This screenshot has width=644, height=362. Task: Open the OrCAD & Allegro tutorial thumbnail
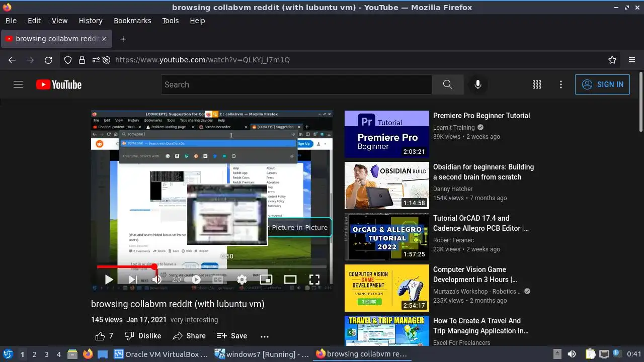tap(387, 237)
